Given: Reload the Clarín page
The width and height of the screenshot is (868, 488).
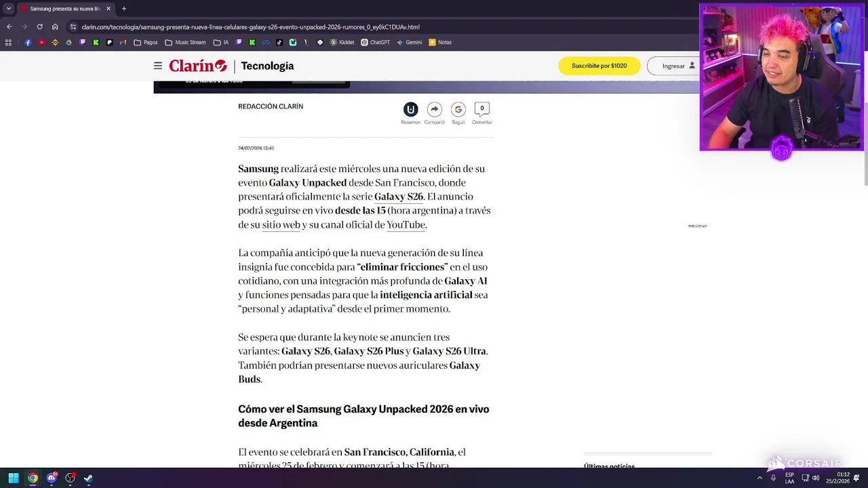Looking at the screenshot, I should (x=39, y=27).
